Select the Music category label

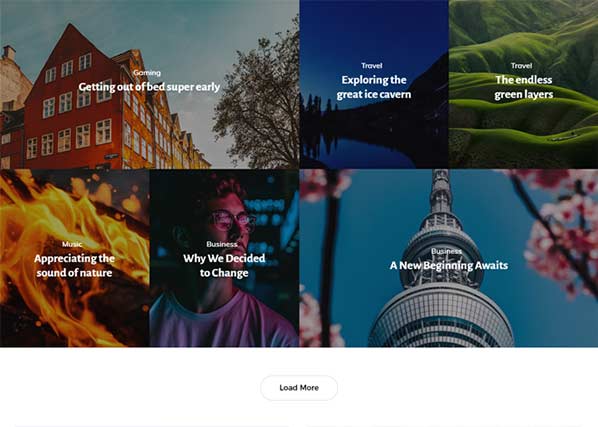[72, 244]
